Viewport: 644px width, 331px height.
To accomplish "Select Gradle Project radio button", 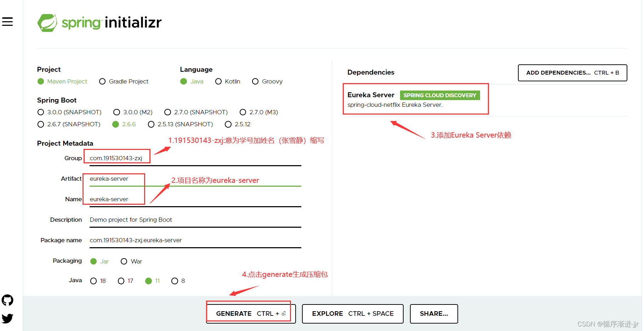I will [x=102, y=81].
